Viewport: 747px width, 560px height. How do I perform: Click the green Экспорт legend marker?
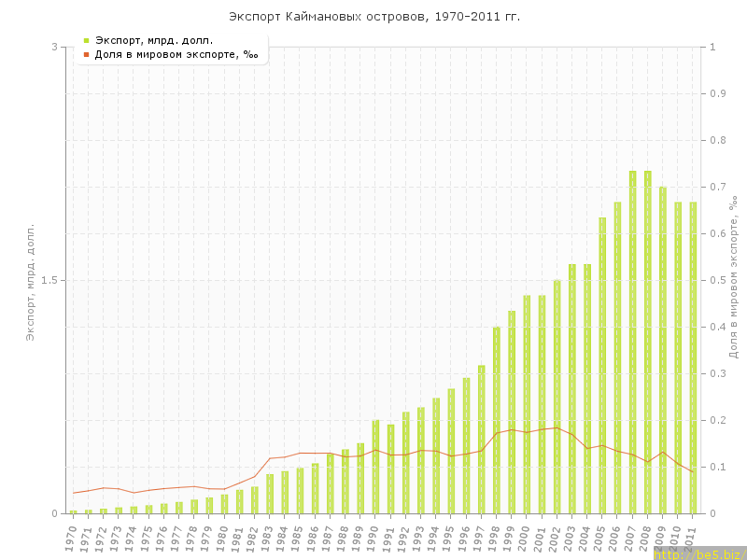87,40
